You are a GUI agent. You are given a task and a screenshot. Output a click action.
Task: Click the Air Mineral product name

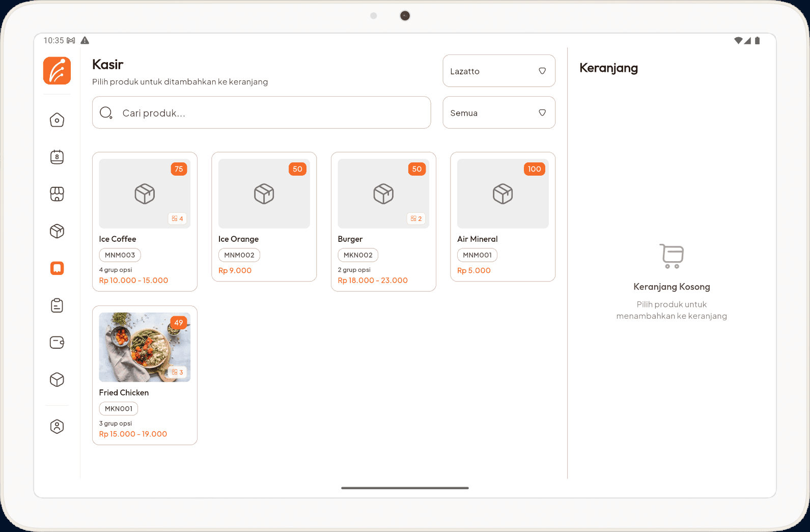click(478, 239)
